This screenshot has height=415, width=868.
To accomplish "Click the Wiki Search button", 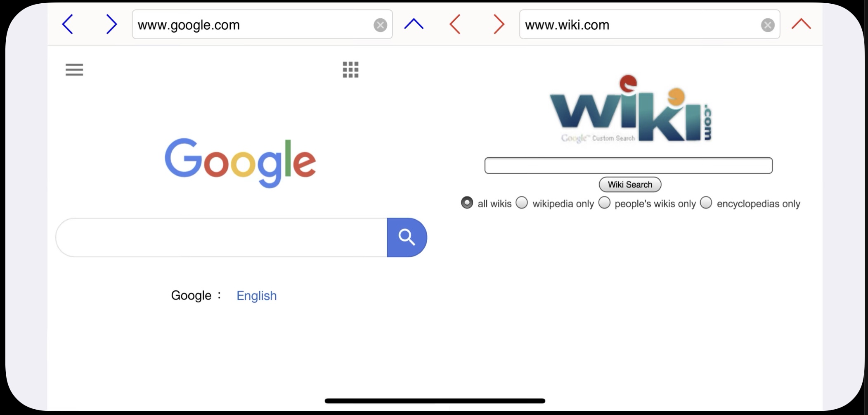I will (x=630, y=185).
